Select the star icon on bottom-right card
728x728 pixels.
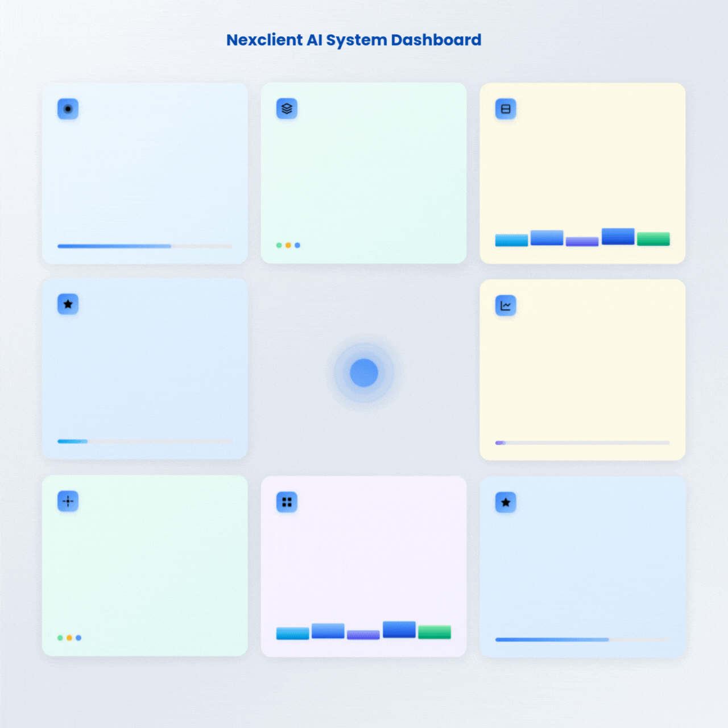pos(505,502)
